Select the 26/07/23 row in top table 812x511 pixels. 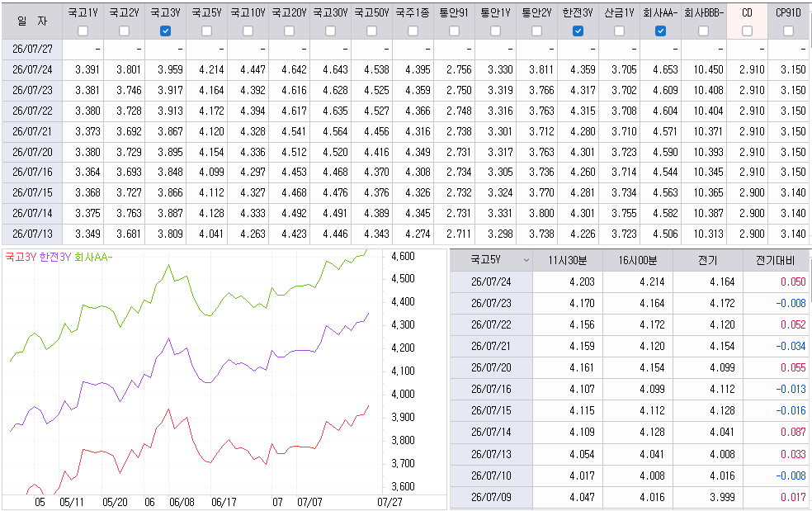pos(407,90)
